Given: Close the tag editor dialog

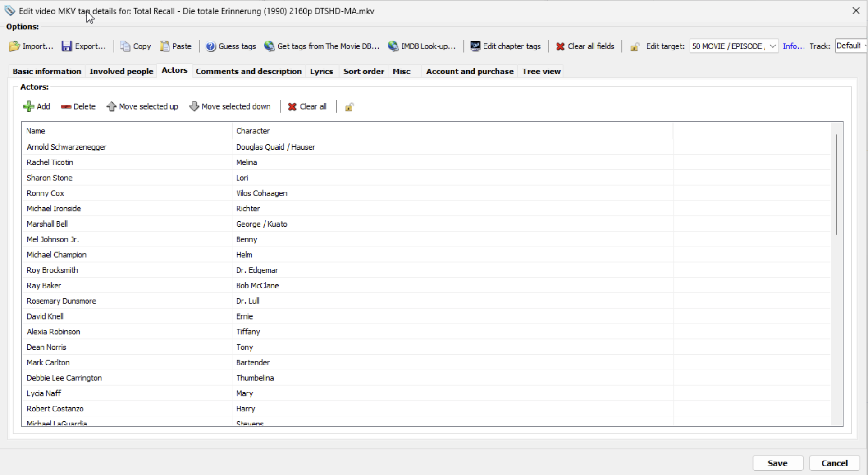Looking at the screenshot, I should (856, 10).
